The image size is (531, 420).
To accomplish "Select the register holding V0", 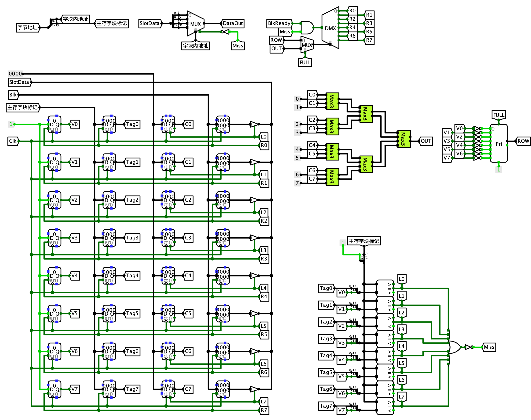I will point(54,125).
